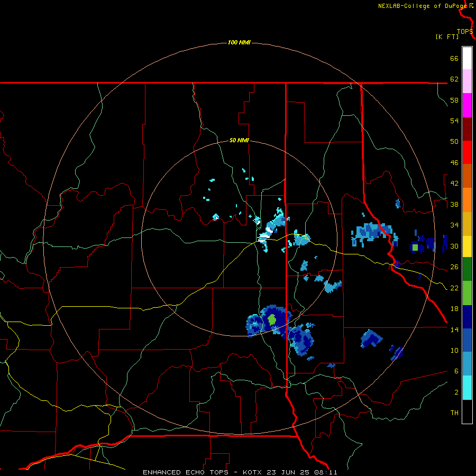Click the legend value '22'

point(454,288)
